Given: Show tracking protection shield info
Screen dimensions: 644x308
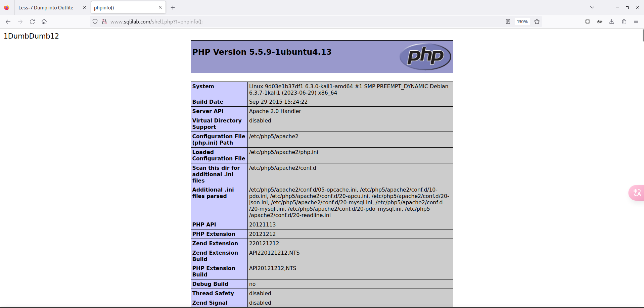Looking at the screenshot, I should pyautogui.click(x=95, y=21).
